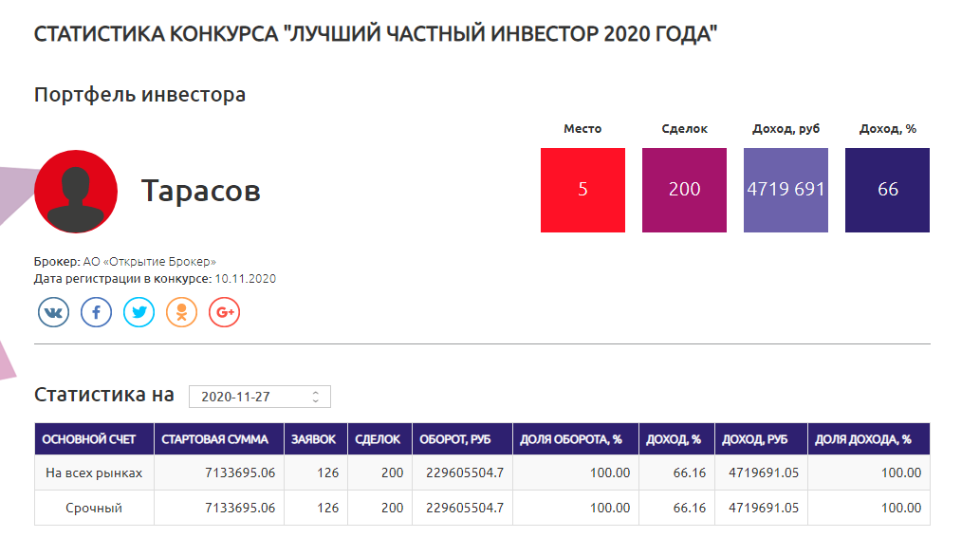Open the statistics date dropdown 2020-11-27
Image resolution: width=980 pixels, height=556 pixels.
pyautogui.click(x=259, y=397)
